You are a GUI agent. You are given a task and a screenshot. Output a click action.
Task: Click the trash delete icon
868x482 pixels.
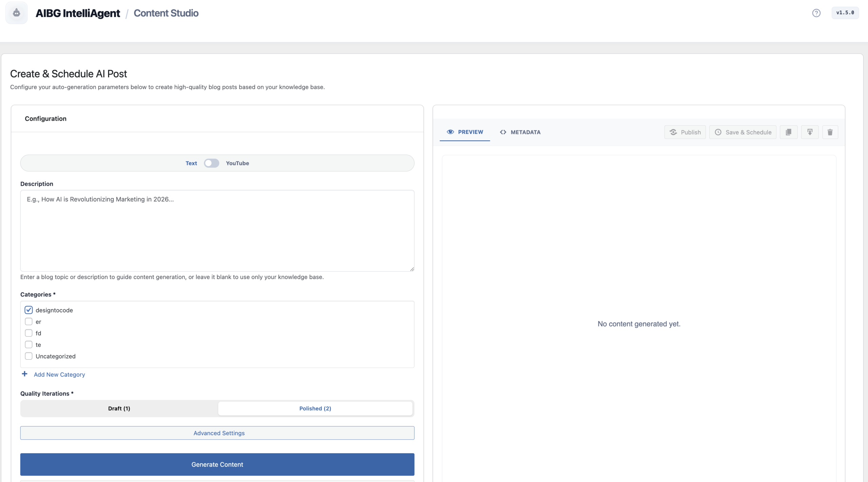830,132
